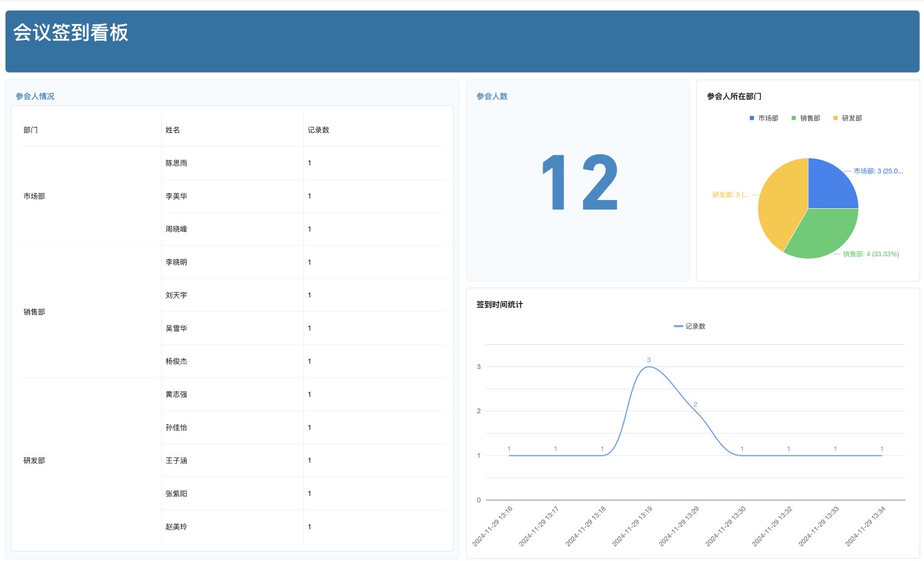The image size is (924, 561).
Task: Toggle the 市场部 legend entry in pie chart
Action: pos(763,118)
